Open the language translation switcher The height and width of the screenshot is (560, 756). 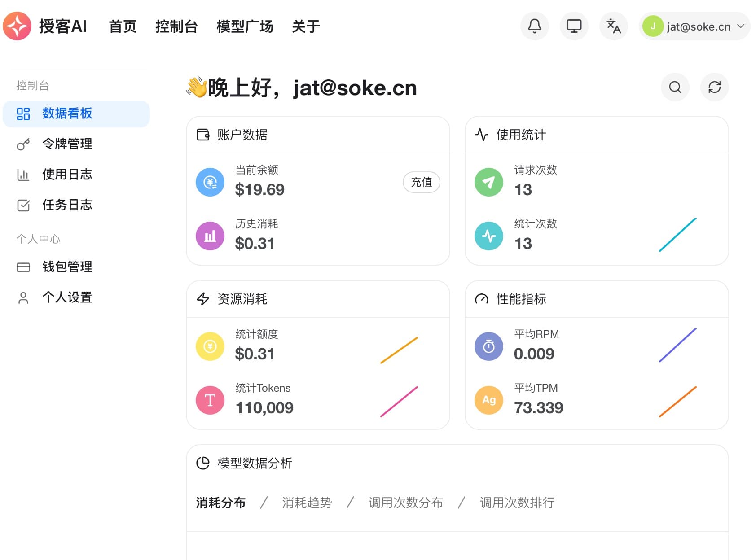click(613, 26)
